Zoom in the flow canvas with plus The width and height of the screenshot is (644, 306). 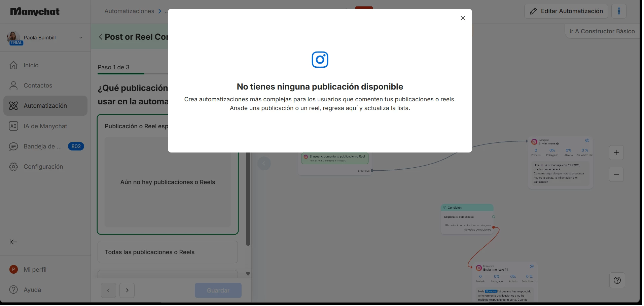616,152
